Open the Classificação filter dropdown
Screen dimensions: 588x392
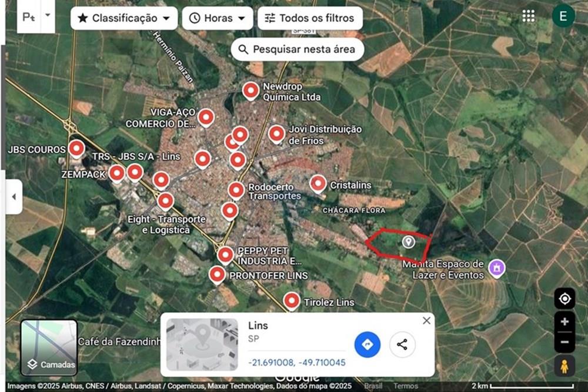click(124, 18)
